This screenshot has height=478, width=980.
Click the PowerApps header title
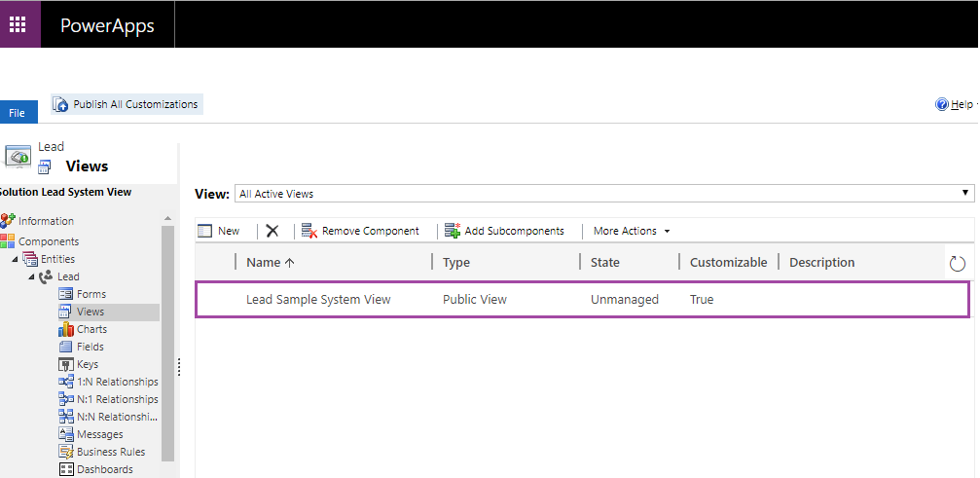point(107,25)
